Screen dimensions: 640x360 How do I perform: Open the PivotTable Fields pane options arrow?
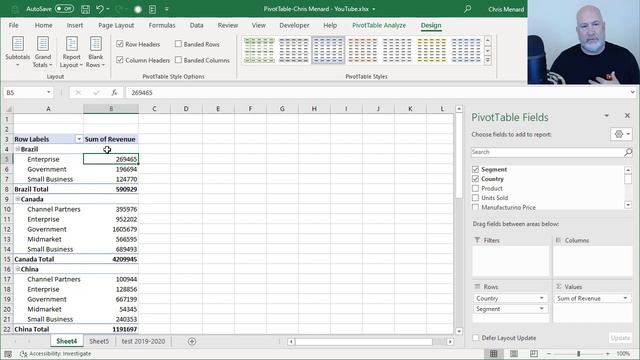tap(607, 116)
